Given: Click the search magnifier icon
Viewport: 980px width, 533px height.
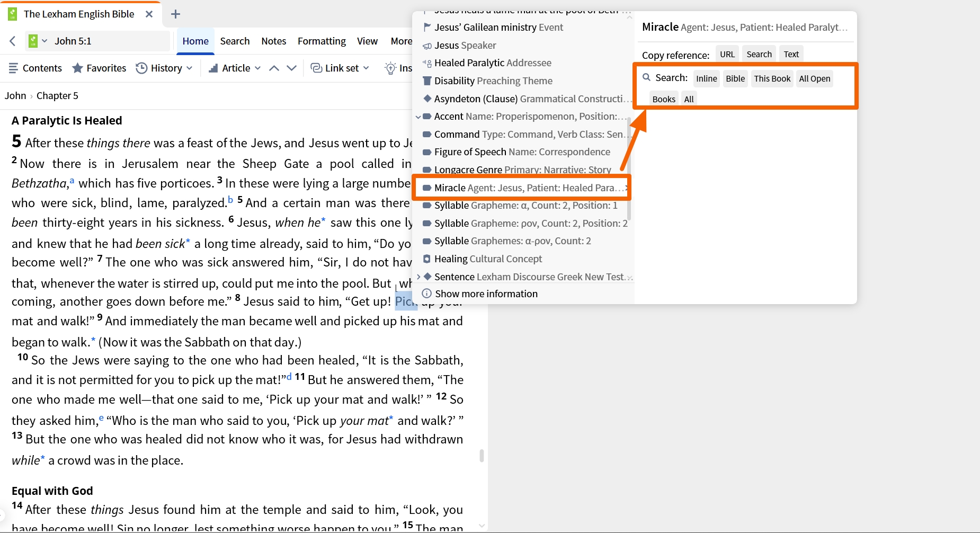Looking at the screenshot, I should pyautogui.click(x=646, y=77).
